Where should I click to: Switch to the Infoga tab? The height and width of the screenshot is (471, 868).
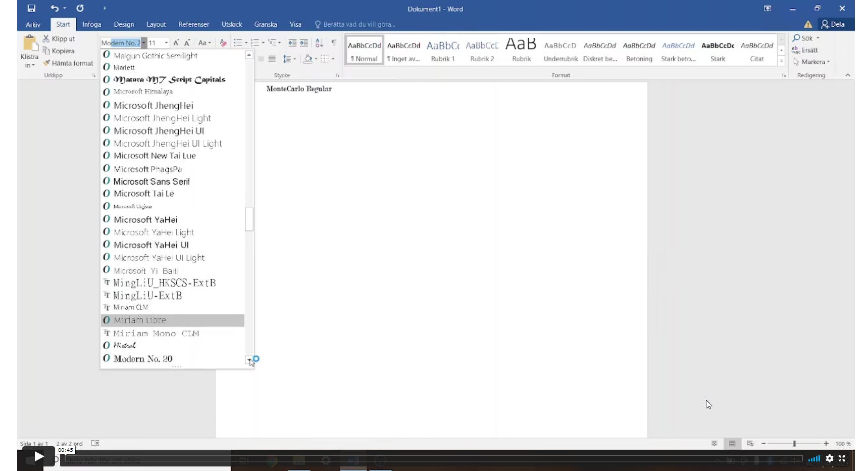point(91,24)
